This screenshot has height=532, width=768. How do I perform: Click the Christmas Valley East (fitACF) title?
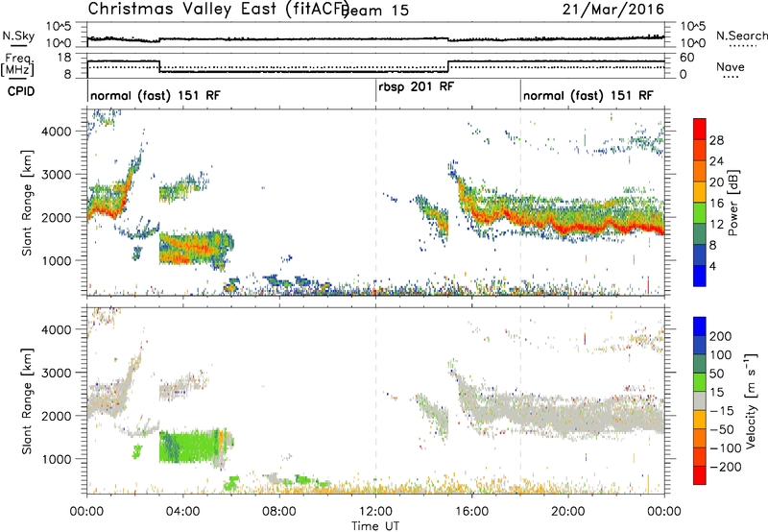pyautogui.click(x=219, y=9)
